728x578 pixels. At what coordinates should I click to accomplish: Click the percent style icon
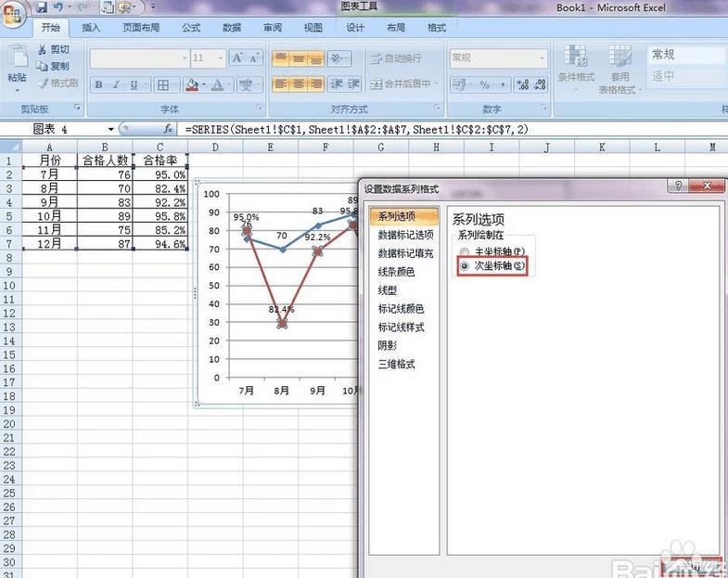tap(485, 84)
